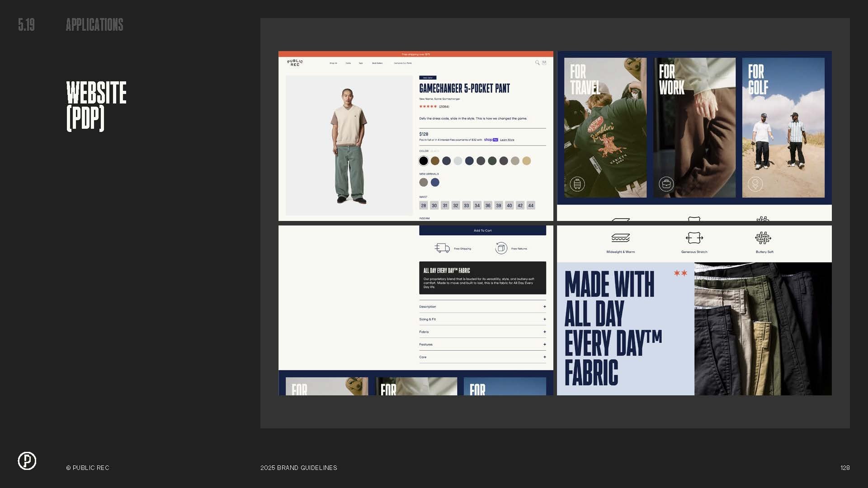Click the circular P logo in slide footer
Viewport: 868px width, 488px height.
pyautogui.click(x=27, y=461)
